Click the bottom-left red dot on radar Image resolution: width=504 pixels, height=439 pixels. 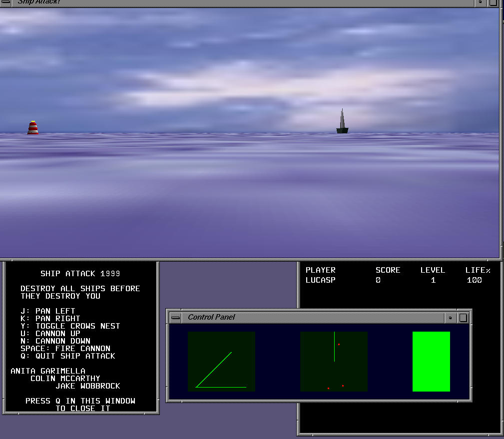tap(328, 388)
